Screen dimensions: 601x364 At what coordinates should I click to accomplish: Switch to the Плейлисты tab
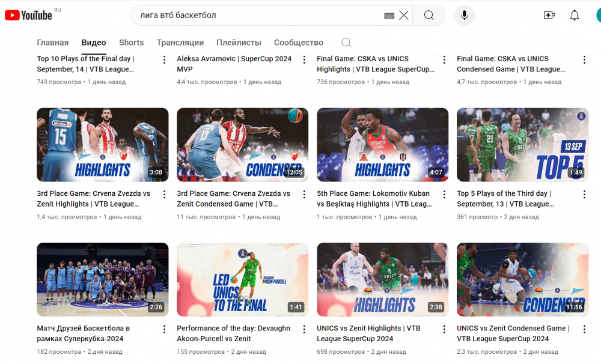(x=239, y=43)
